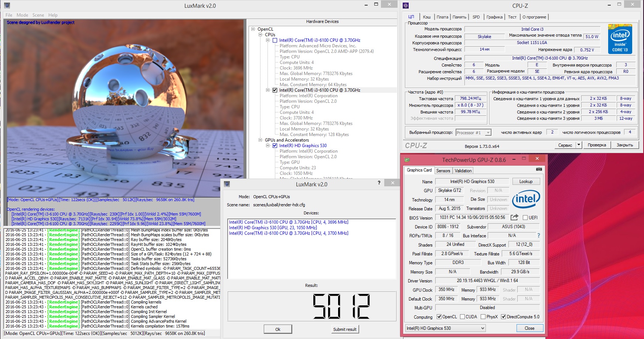644x339 pixels.
Task: Open the File menu in LuxMark
Action: 9,15
